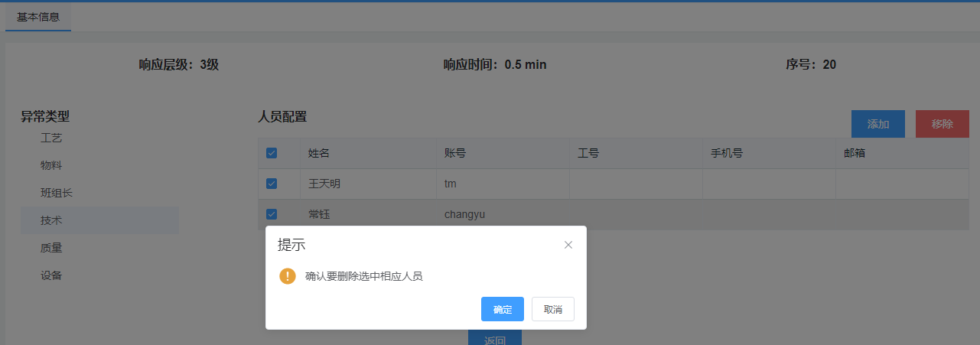The width and height of the screenshot is (980, 345).
Task: Select 物料 exception type
Action: 51,165
